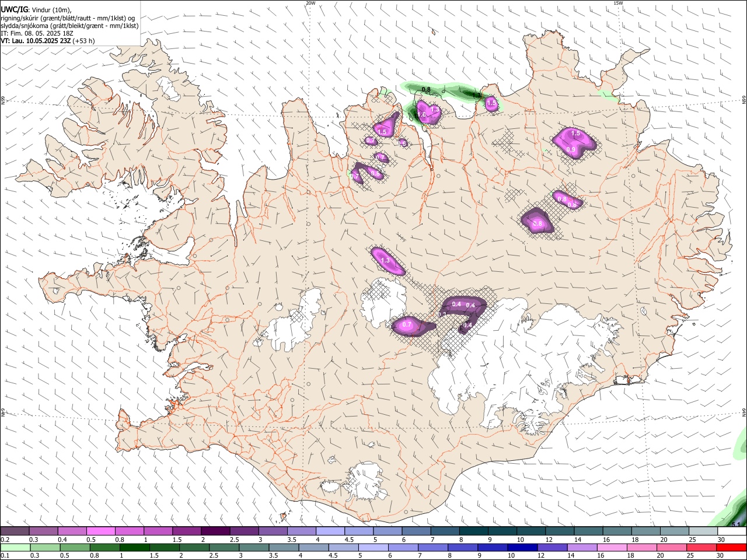
Task: Click the 5.1 rainfall value at the map corner
Action: pyautogui.click(x=736, y=524)
